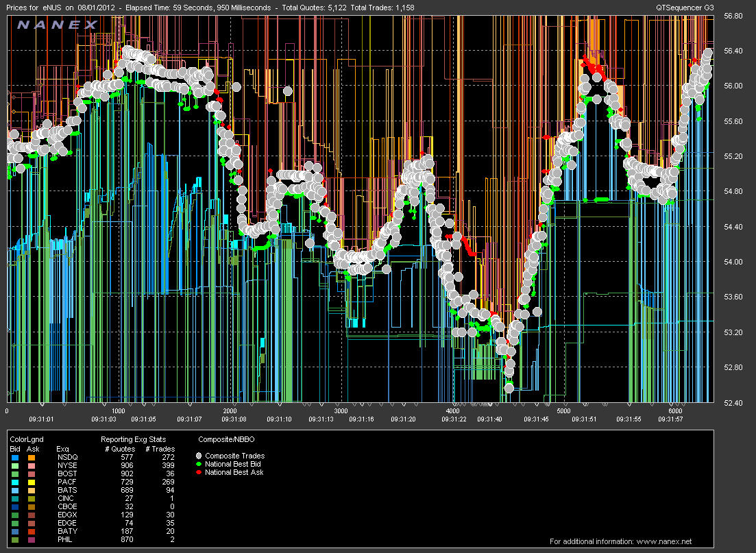Select the 09:31:22 time axis label

(454, 419)
